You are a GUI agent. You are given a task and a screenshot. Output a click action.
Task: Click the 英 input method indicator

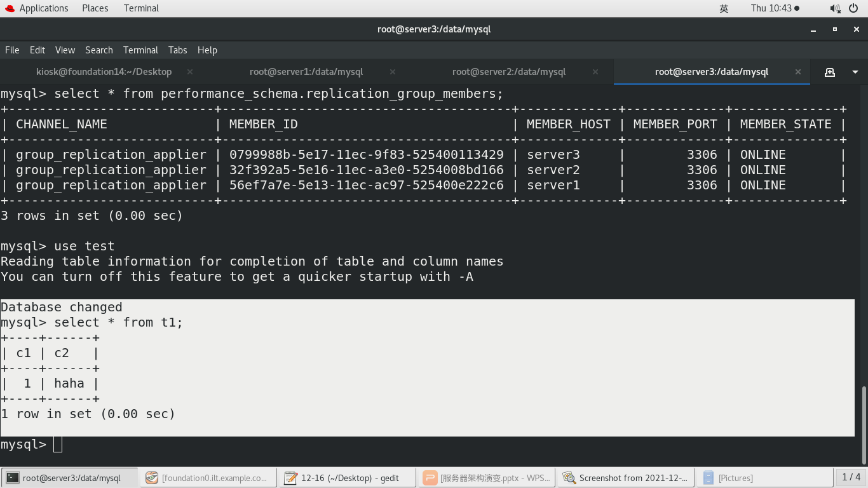pyautogui.click(x=723, y=8)
